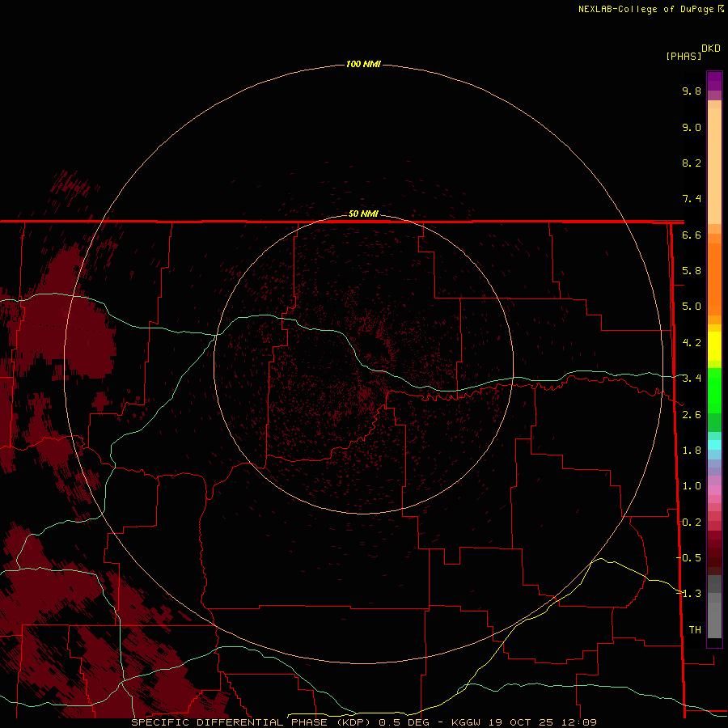Image resolution: width=728 pixels, height=728 pixels.
Task: Click the 100 NMI range ring label
Action: tap(363, 64)
